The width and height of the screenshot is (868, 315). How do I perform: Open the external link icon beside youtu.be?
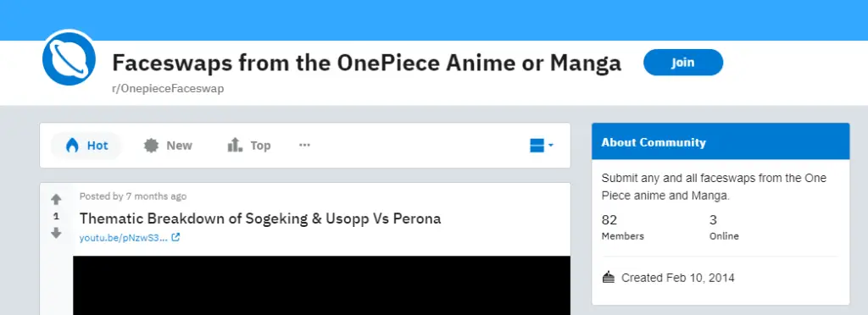click(x=175, y=238)
